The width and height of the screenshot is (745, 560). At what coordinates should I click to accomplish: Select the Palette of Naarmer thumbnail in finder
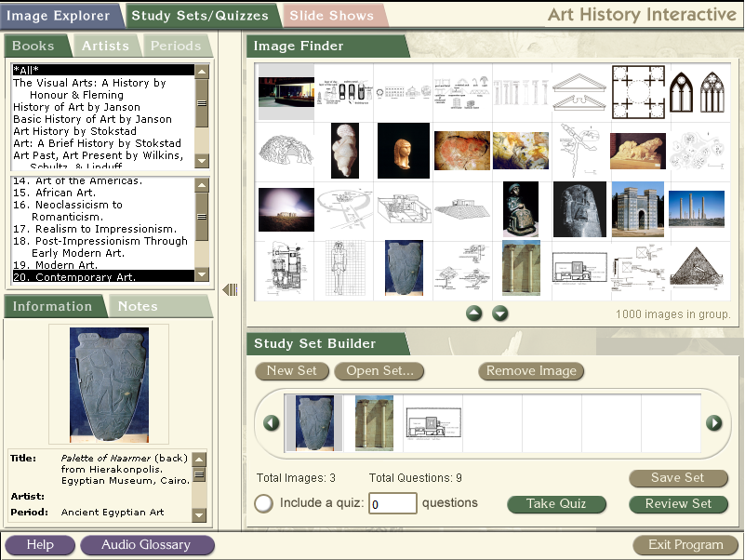tap(404, 268)
